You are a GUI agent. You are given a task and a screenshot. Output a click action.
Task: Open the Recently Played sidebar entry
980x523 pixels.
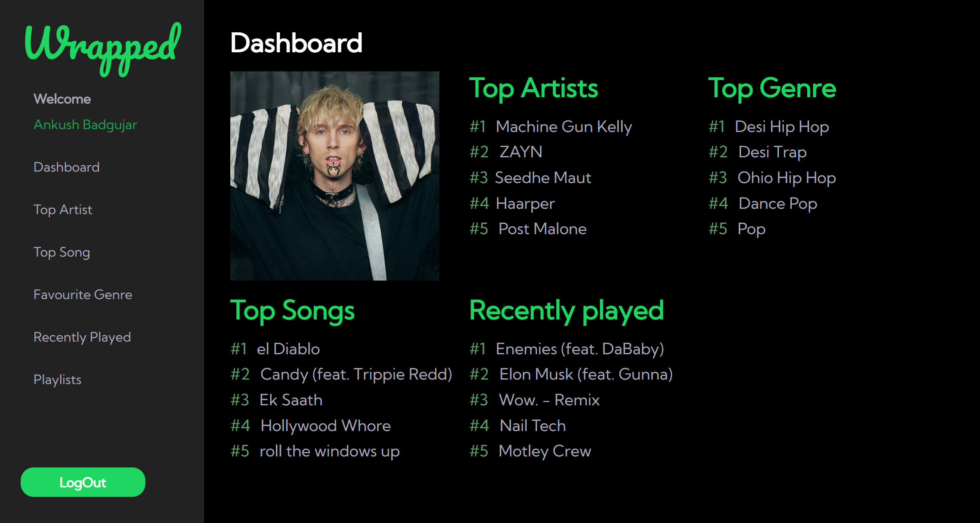pyautogui.click(x=82, y=337)
